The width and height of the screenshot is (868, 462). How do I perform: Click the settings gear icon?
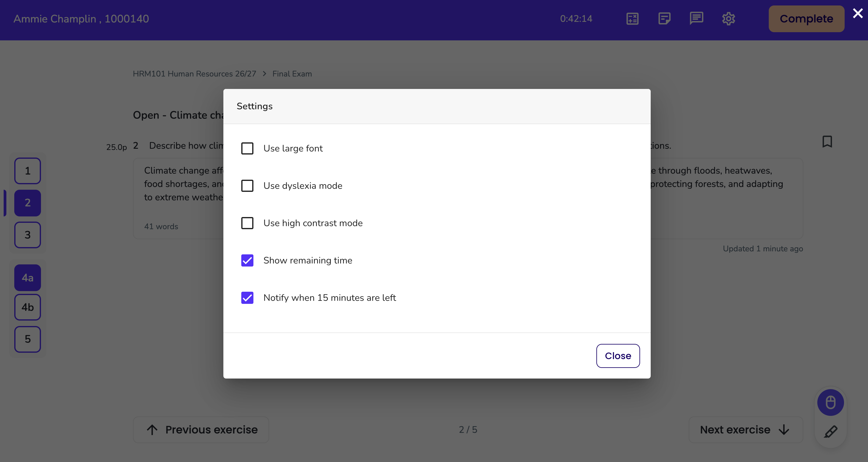[728, 19]
